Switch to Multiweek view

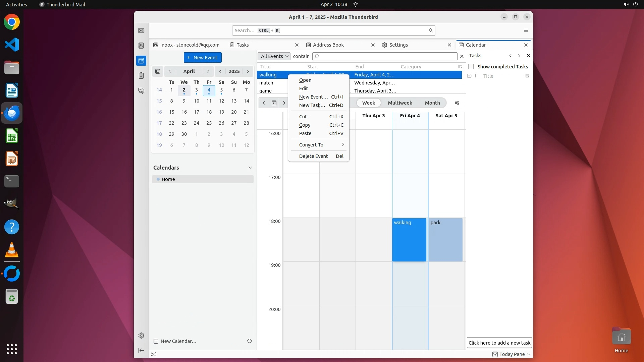(x=400, y=103)
